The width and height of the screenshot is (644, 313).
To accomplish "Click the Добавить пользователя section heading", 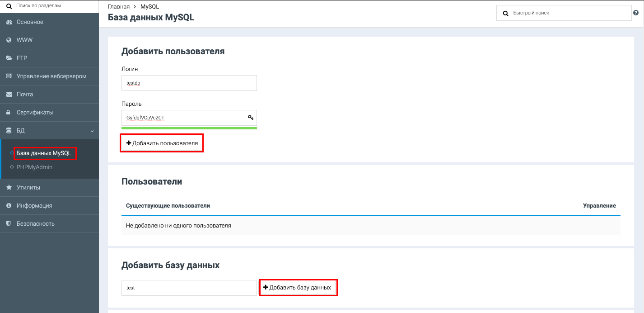I will click(173, 51).
